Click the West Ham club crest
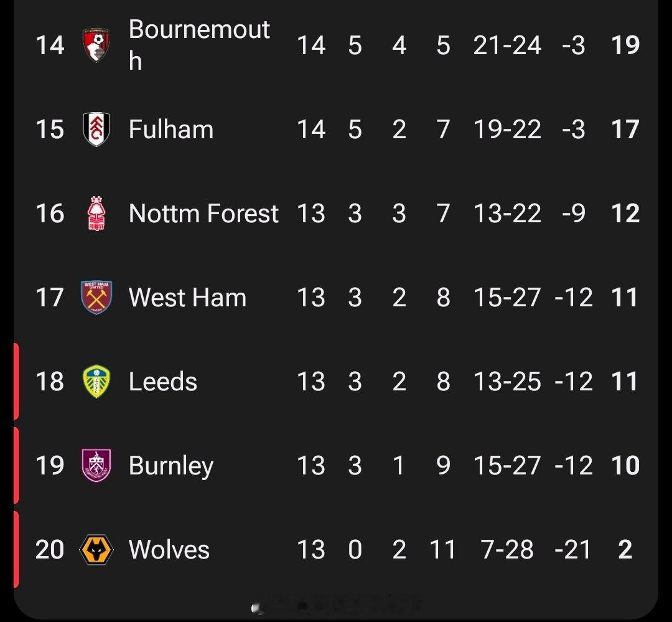The height and width of the screenshot is (622, 672). [x=96, y=297]
